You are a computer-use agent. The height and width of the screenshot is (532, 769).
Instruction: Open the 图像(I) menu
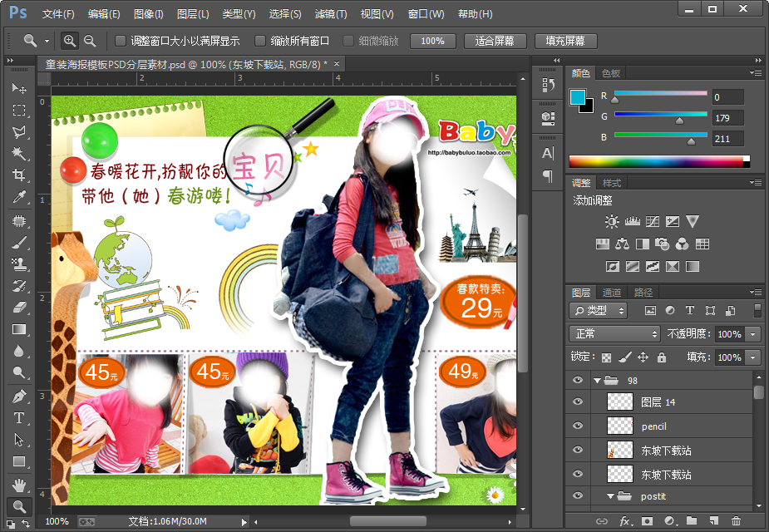[149, 14]
